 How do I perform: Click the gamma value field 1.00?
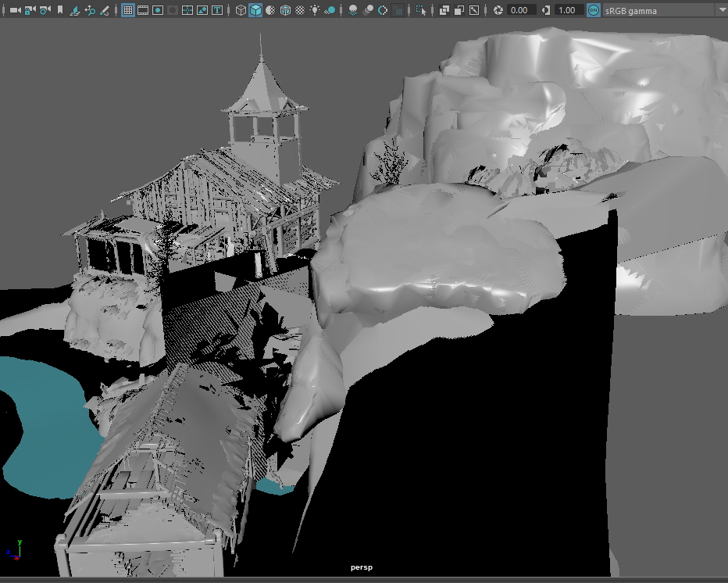tap(569, 10)
